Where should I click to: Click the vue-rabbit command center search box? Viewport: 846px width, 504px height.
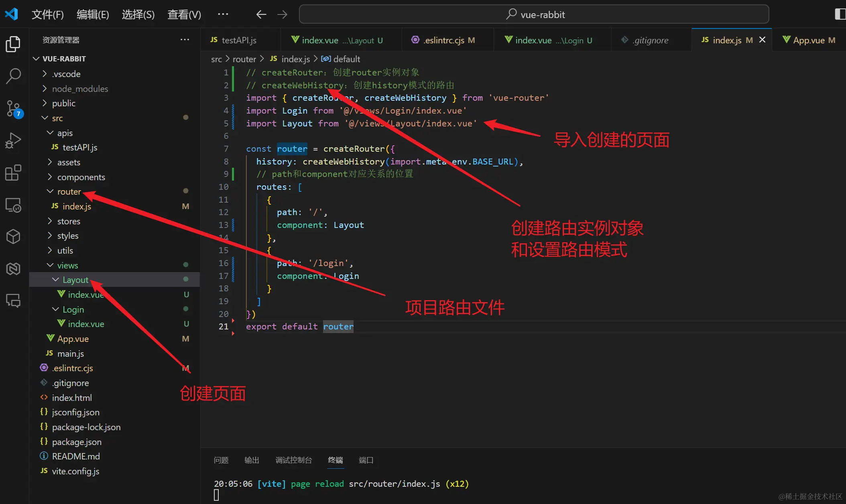click(534, 15)
